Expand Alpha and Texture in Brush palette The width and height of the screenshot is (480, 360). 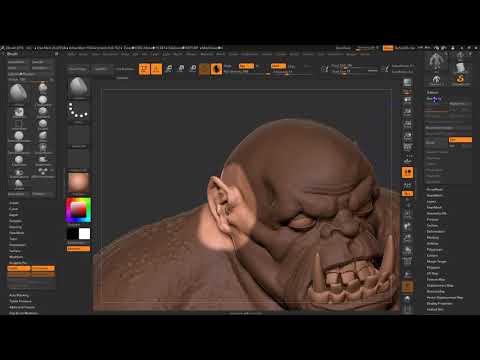(x=22, y=307)
